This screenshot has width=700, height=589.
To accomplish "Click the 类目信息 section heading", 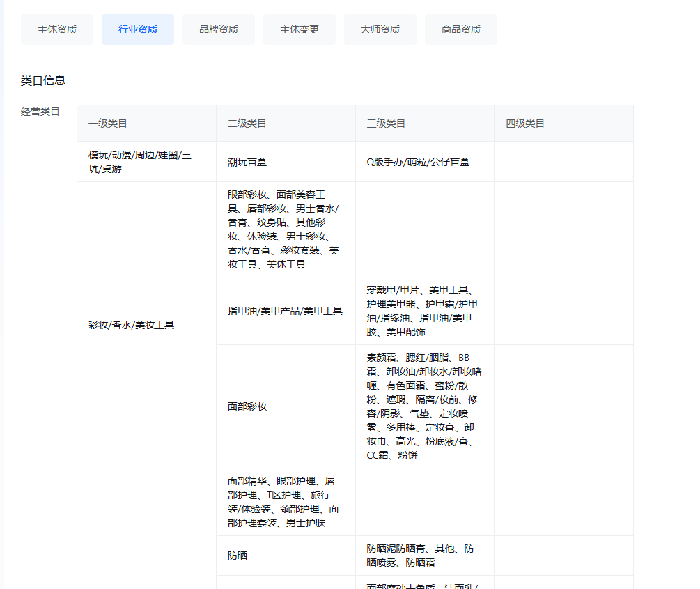I will click(x=43, y=81).
